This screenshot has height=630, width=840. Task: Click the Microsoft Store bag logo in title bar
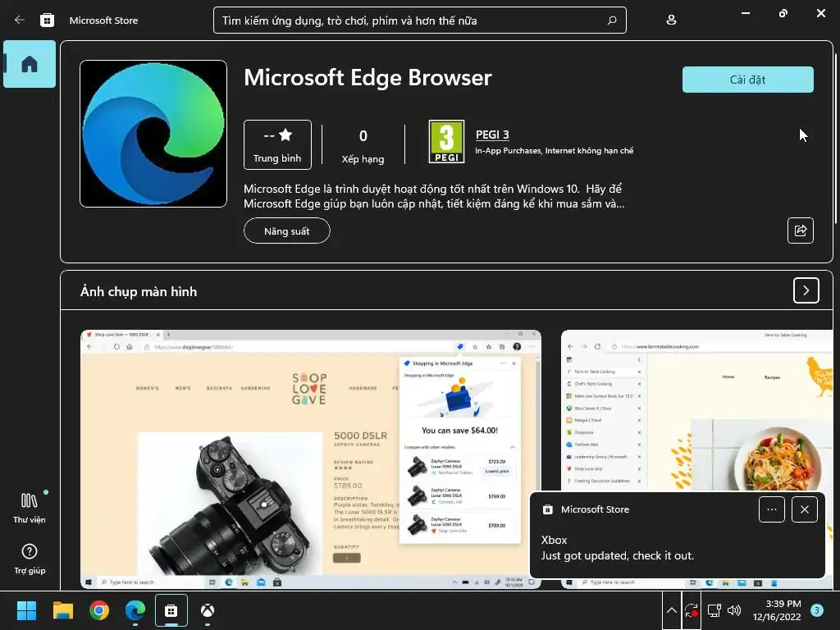click(47, 21)
